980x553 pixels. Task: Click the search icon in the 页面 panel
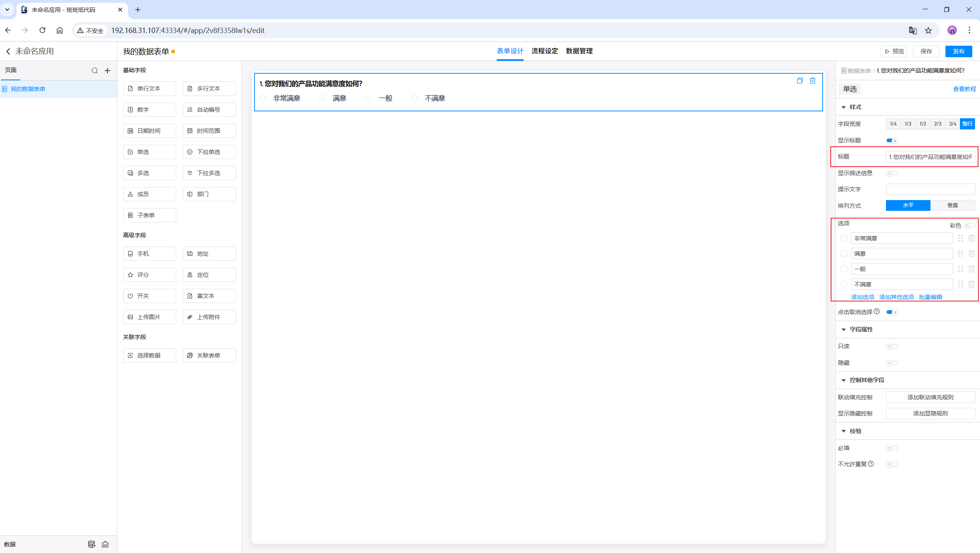tap(94, 71)
